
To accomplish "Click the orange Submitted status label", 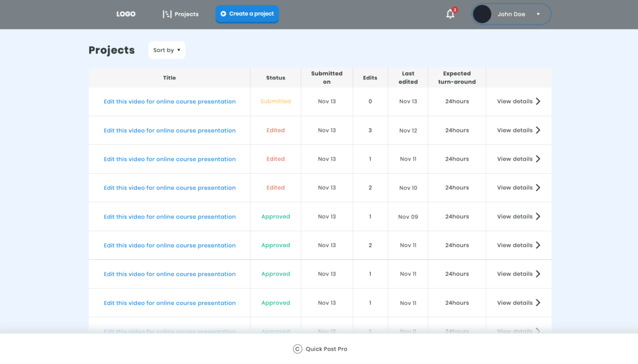I will point(275,101).
